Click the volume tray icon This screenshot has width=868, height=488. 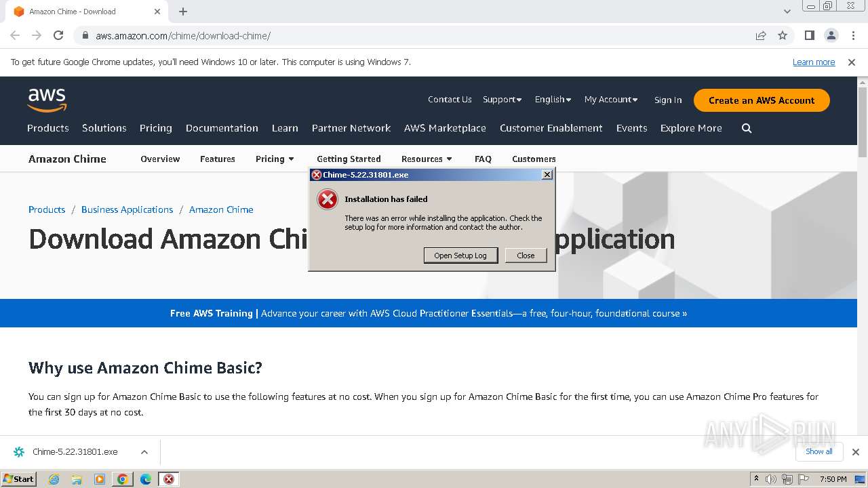[771, 479]
